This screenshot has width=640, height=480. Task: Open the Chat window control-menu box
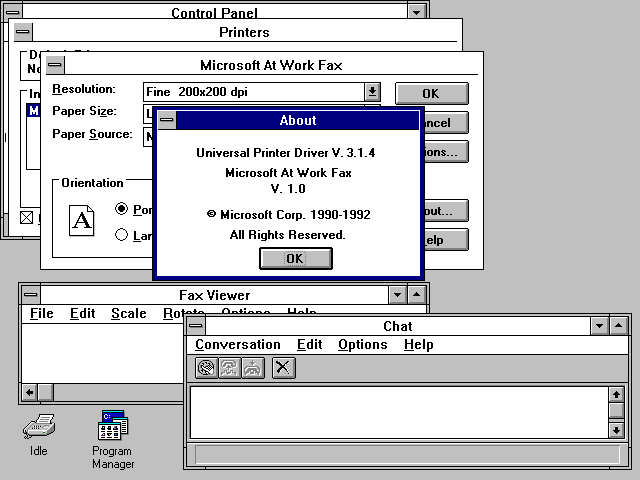pos(196,326)
